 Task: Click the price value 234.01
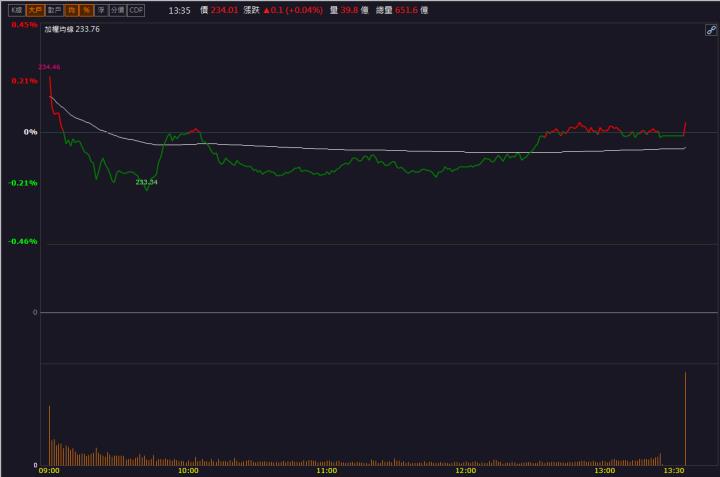(x=224, y=9)
